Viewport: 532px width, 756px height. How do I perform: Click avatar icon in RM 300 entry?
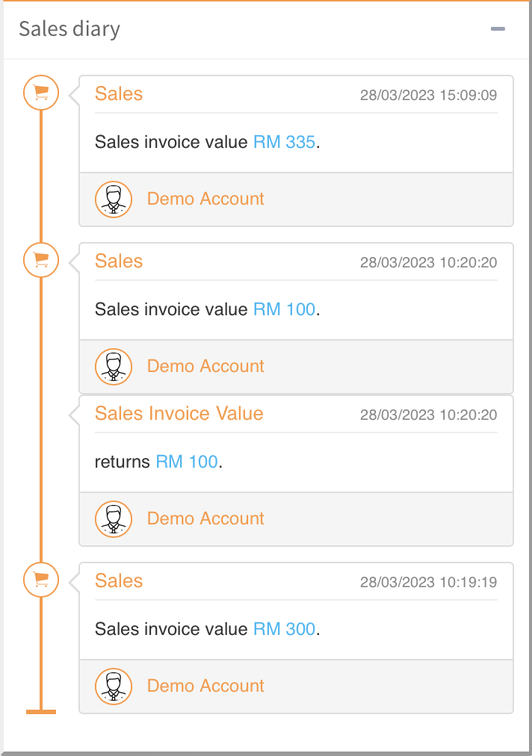(x=114, y=687)
